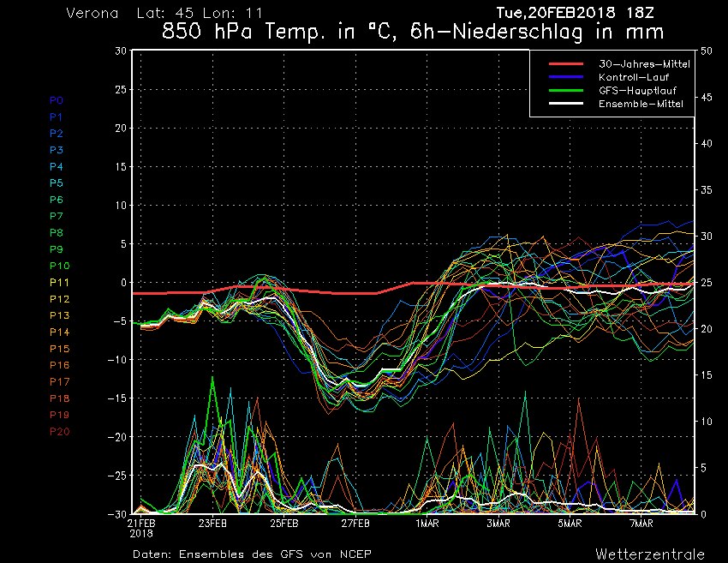Select the 27FEB date on the time axis
Viewport: 728px width, 563px height.
pyautogui.click(x=355, y=523)
